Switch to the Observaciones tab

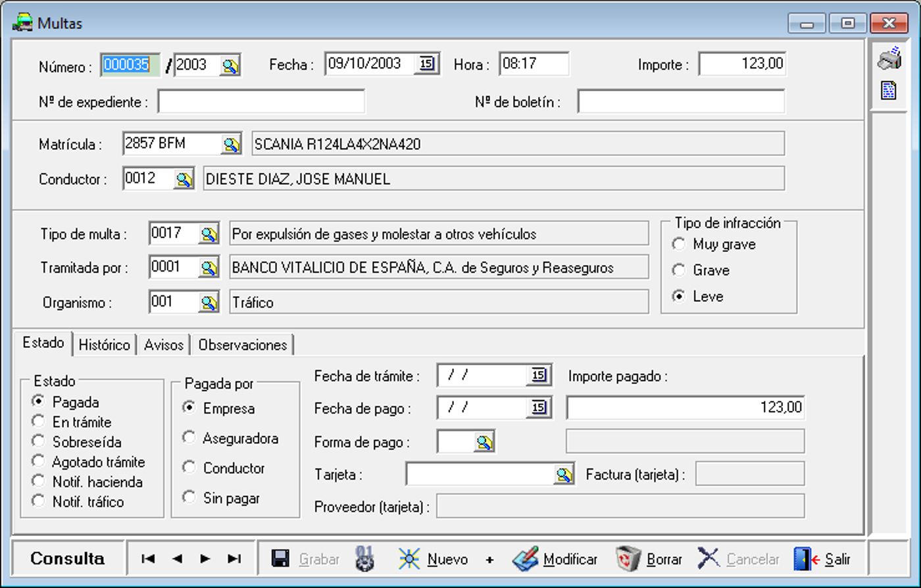[x=242, y=345]
